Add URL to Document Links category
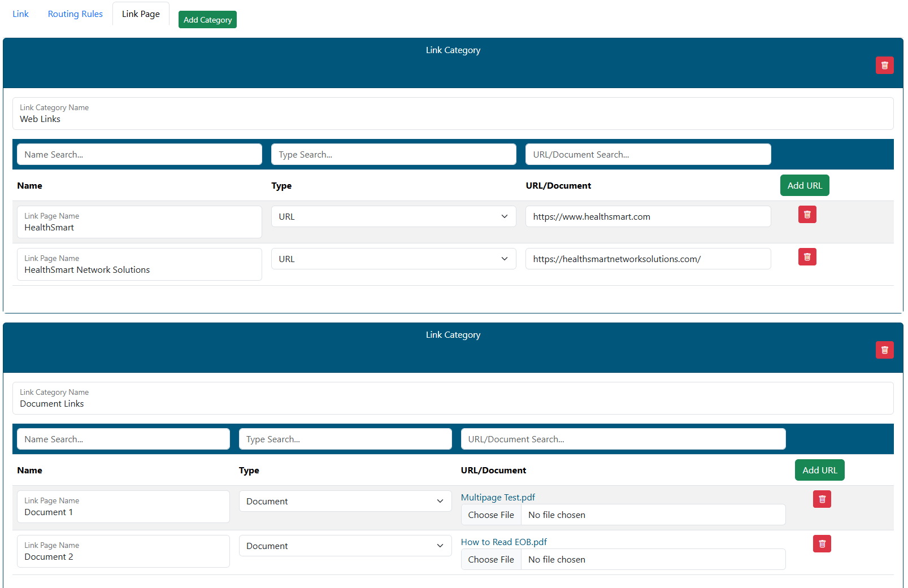Image resolution: width=908 pixels, height=588 pixels. click(819, 470)
